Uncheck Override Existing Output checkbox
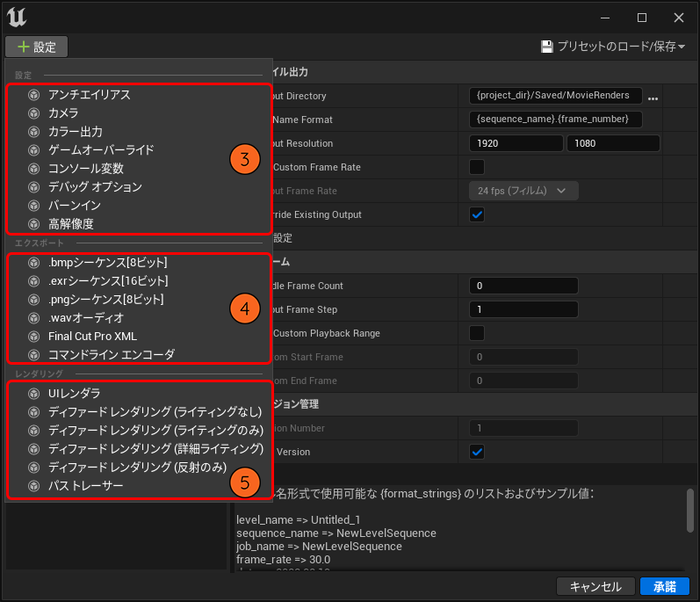Screen dimensions: 700x602 click(x=477, y=214)
